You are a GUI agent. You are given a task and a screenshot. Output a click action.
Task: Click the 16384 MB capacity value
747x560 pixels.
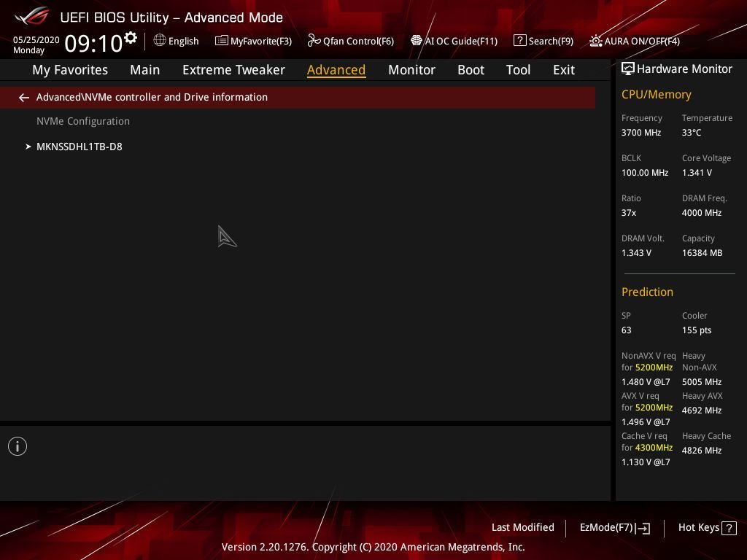[x=702, y=252]
